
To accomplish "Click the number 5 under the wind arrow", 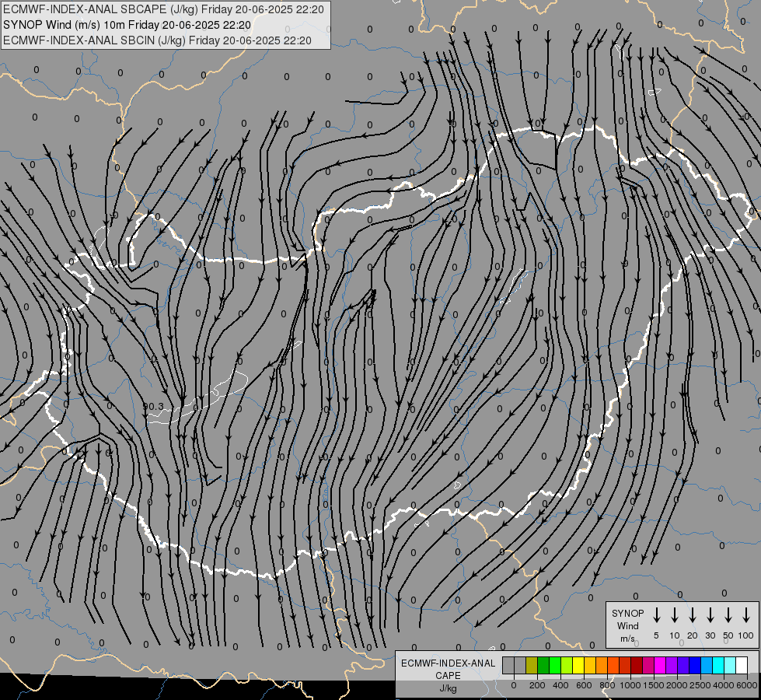I will 656,635.
